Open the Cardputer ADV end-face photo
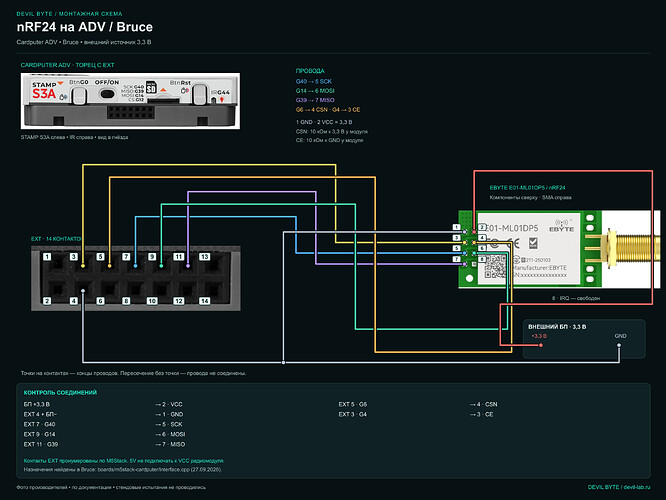The image size is (666, 500). [x=130, y=101]
